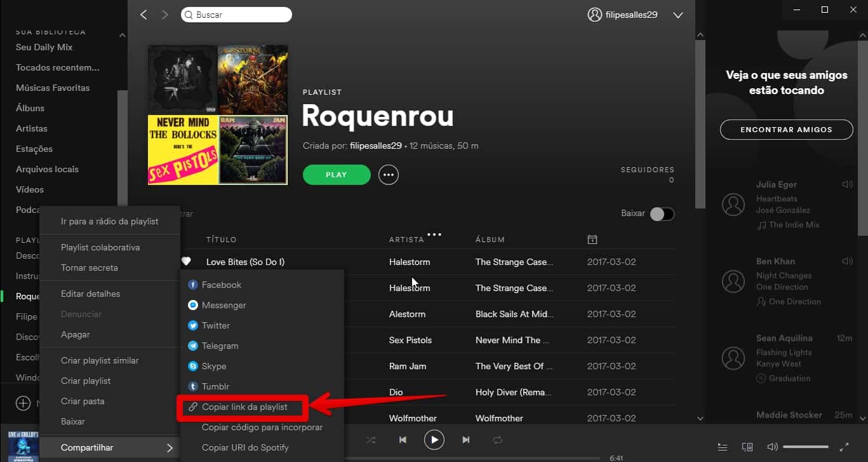Choose Criar pasta menu entry

(83, 401)
